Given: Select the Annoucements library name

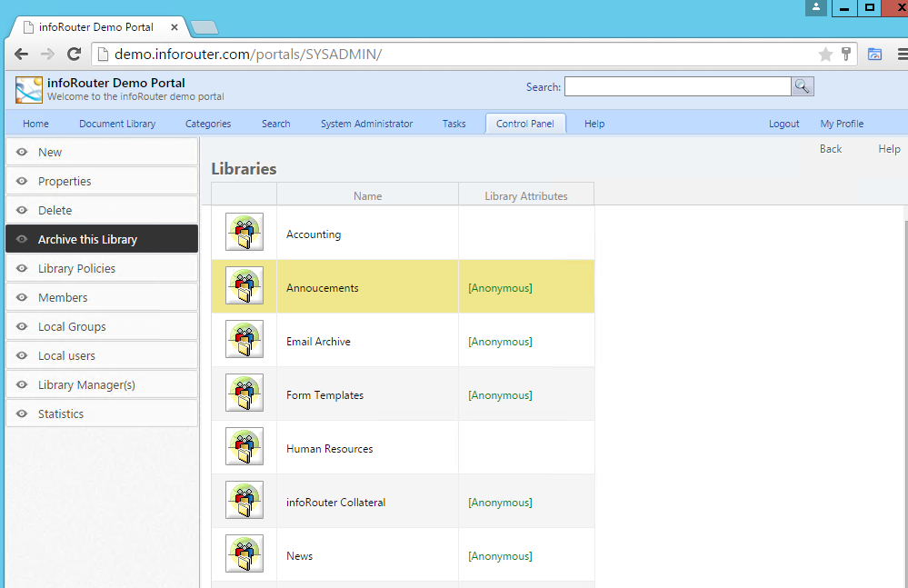Looking at the screenshot, I should 322,288.
